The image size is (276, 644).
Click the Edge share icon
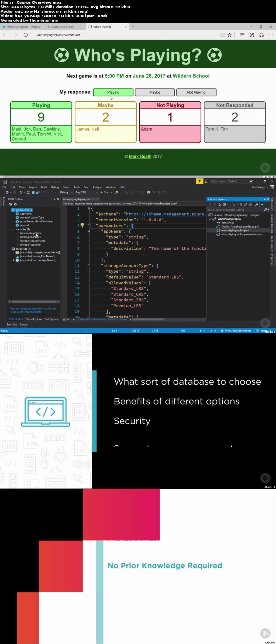pos(261,35)
